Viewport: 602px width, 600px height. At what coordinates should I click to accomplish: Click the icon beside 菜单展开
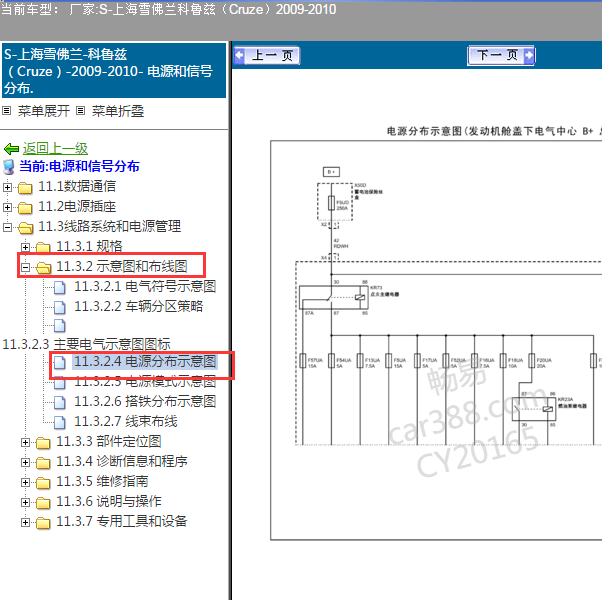[x=7, y=111]
